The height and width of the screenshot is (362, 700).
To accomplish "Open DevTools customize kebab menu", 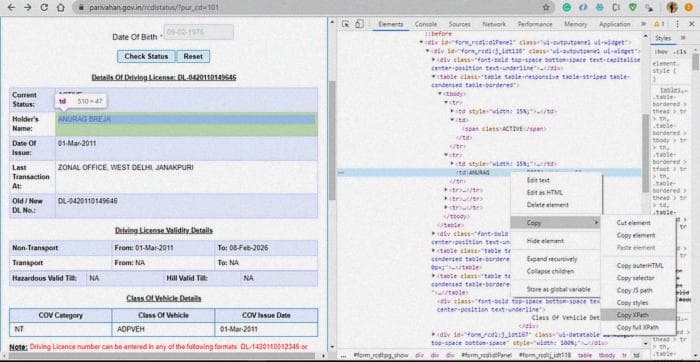I will (x=677, y=24).
